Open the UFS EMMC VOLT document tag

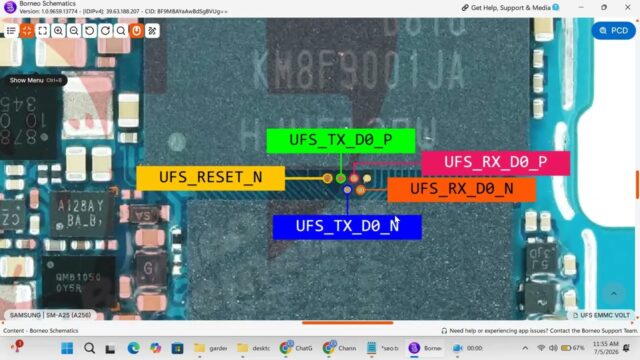click(x=602, y=315)
